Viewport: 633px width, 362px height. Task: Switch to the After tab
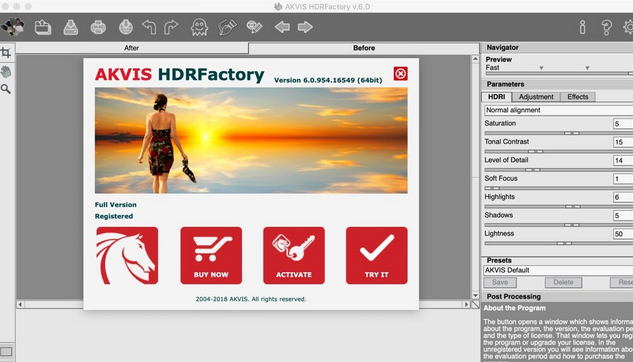[x=132, y=48]
